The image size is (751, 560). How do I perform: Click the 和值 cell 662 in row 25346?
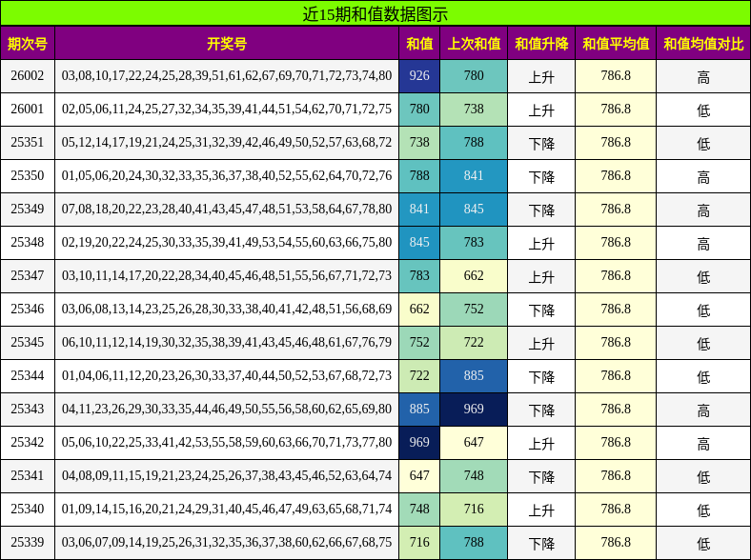[419, 310]
